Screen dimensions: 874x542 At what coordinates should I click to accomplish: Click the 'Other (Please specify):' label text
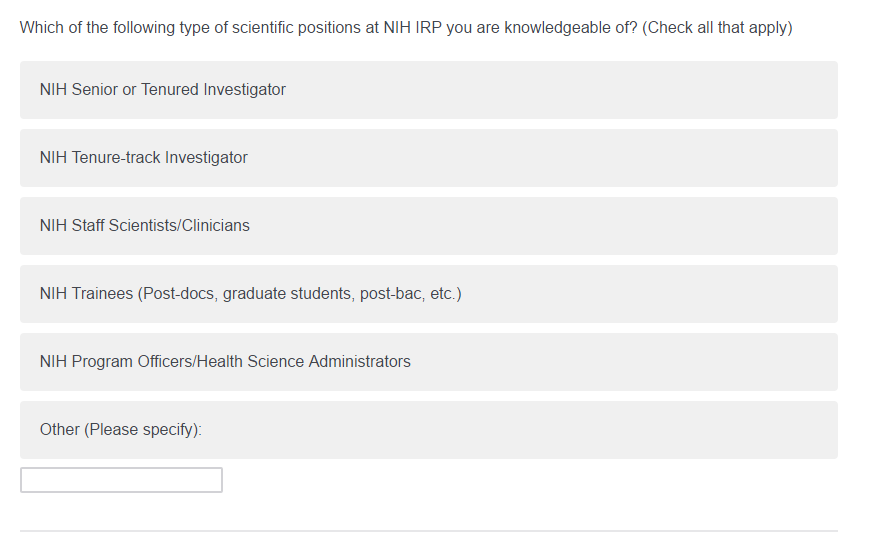click(120, 430)
